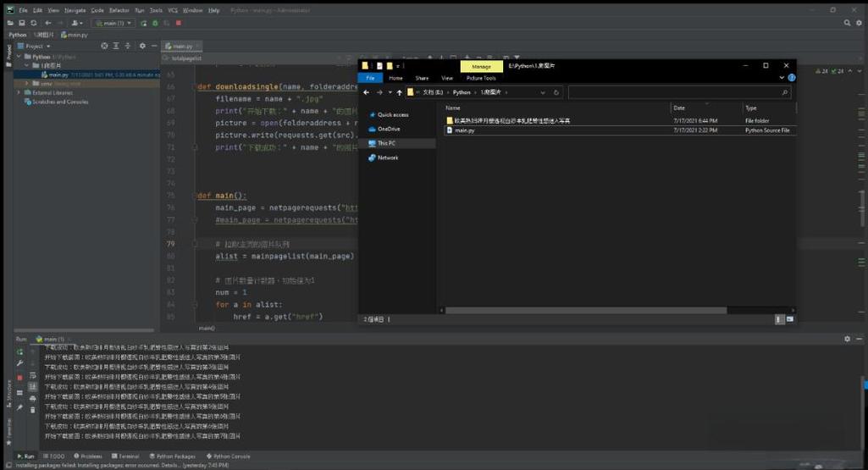Screen dimensions: 868x470
Task: Open the Run tool window gear settings
Action: click(x=847, y=339)
